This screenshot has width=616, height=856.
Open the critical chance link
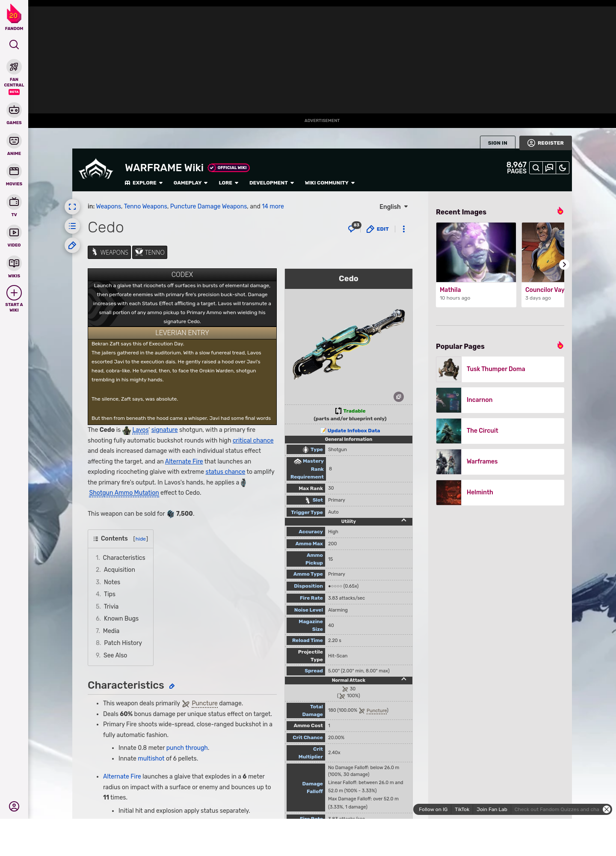253,440
